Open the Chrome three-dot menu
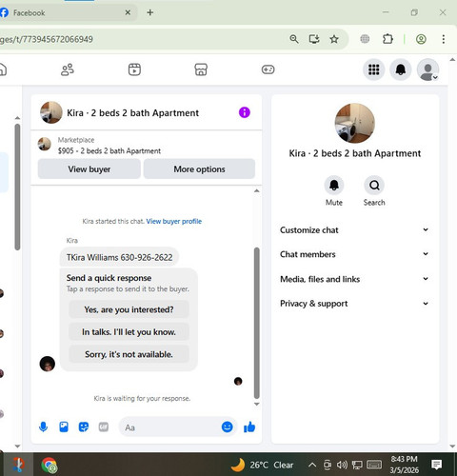The image size is (457, 476). tap(444, 39)
